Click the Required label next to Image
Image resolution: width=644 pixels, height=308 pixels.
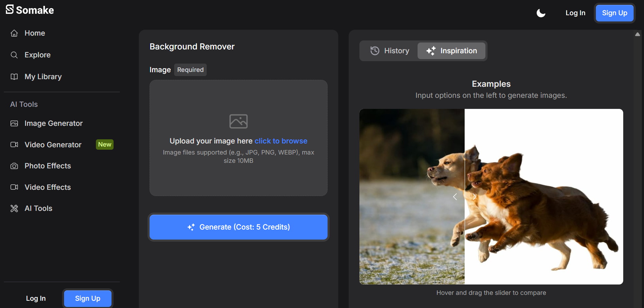tap(190, 70)
